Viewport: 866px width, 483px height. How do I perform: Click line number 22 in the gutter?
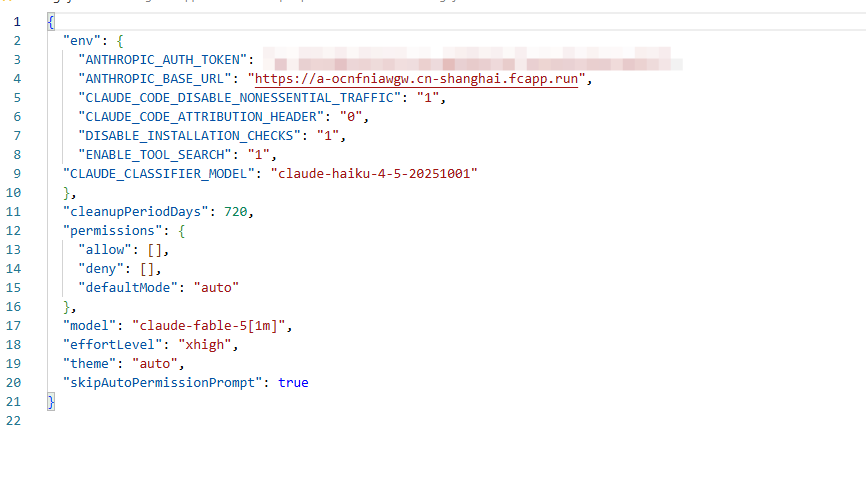pos(13,421)
